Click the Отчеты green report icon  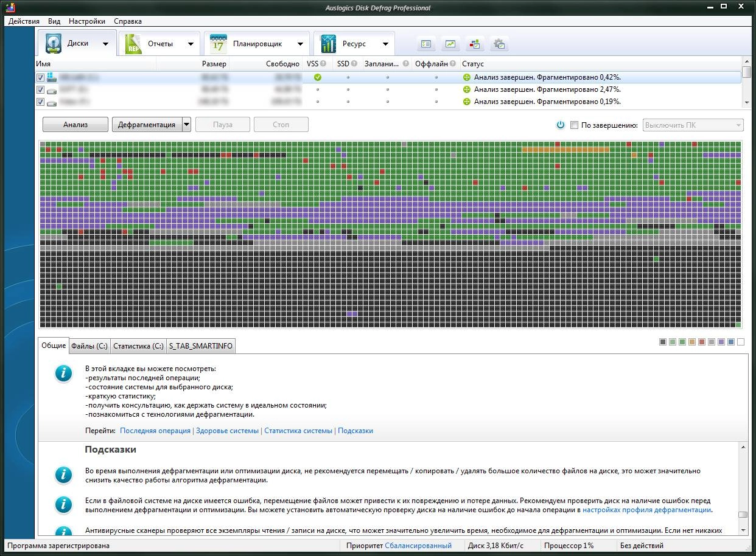(133, 44)
